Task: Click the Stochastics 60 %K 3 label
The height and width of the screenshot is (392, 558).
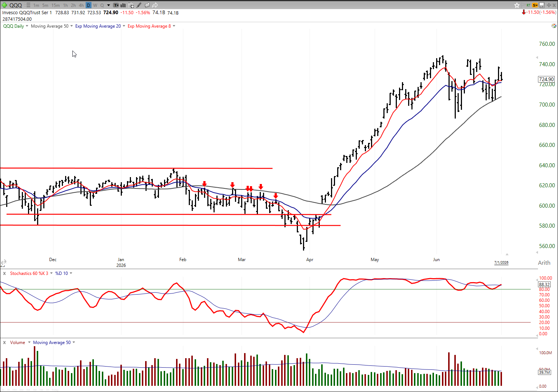Action: [x=29, y=273]
